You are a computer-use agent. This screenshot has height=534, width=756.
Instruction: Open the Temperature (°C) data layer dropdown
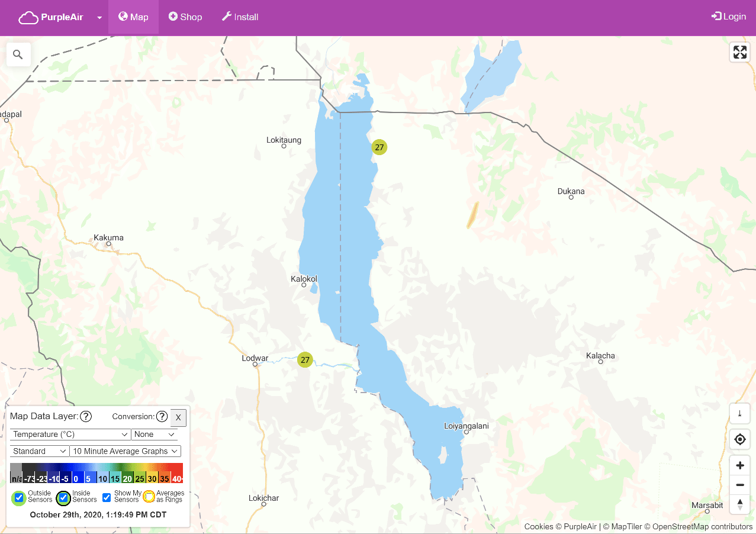click(70, 435)
